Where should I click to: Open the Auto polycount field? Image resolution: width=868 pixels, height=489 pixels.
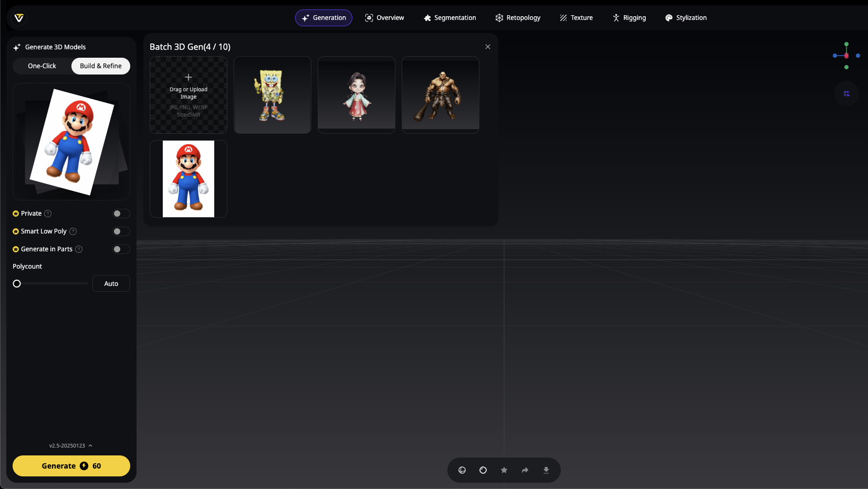pos(111,283)
